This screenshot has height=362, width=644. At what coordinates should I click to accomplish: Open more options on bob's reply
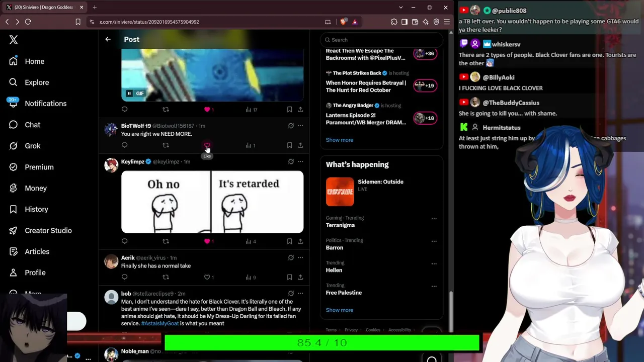[300, 293]
